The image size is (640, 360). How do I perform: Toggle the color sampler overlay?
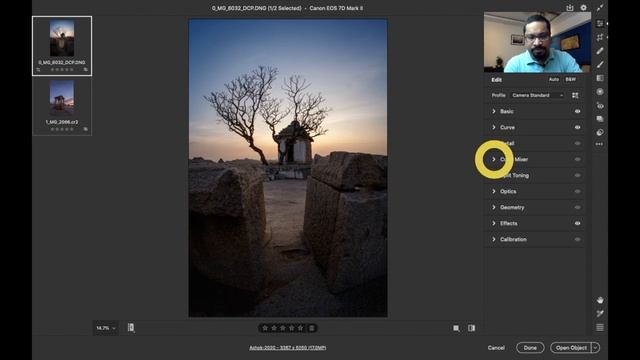[600, 313]
